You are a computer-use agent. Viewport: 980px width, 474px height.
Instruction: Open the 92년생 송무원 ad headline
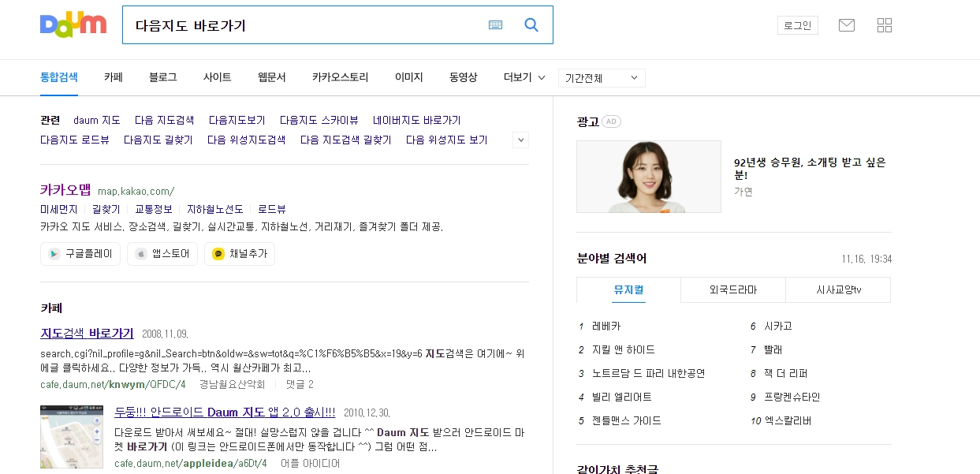pos(810,169)
